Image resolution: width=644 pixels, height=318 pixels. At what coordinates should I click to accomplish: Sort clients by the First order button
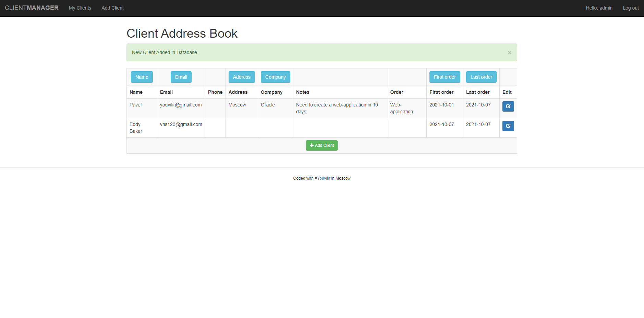[445, 77]
